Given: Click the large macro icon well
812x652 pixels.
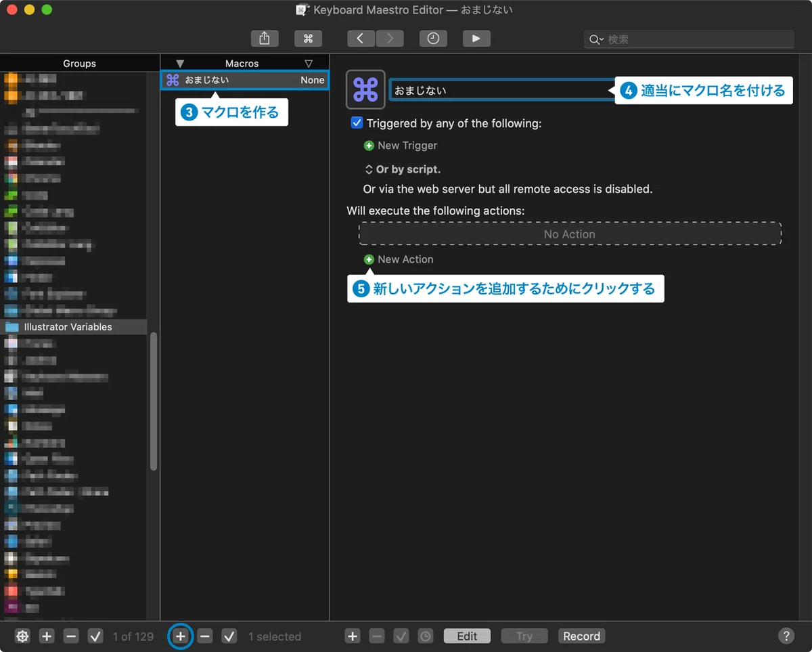Looking at the screenshot, I should [x=365, y=89].
